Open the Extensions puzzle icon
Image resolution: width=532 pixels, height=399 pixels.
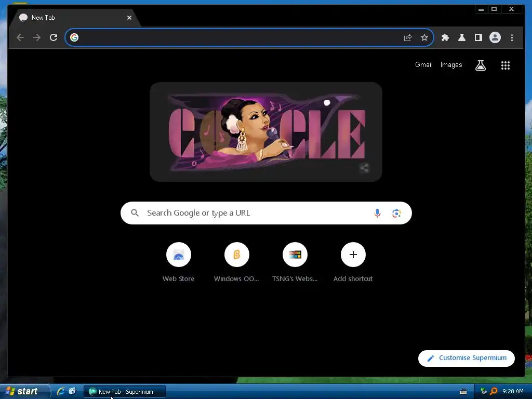pyautogui.click(x=445, y=37)
